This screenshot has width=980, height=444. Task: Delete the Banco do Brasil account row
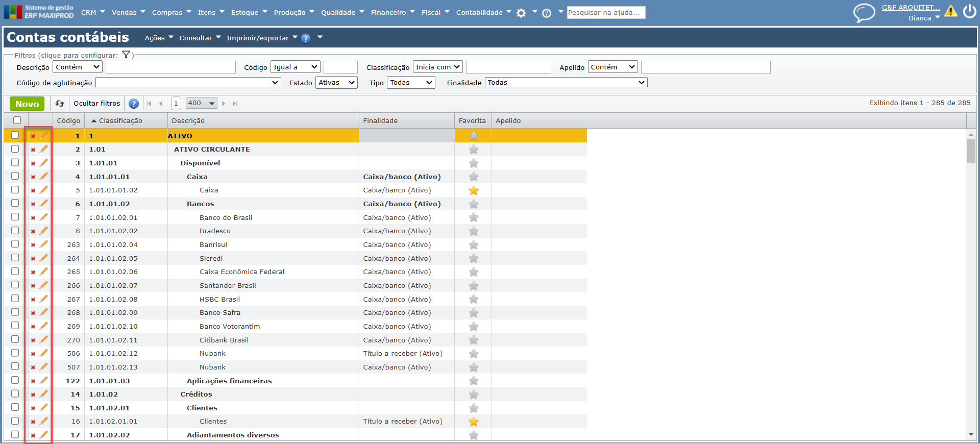click(33, 218)
